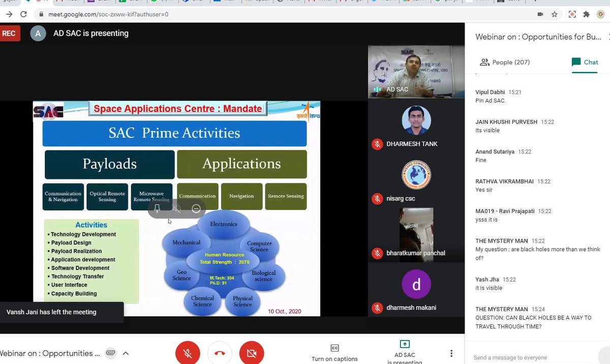The image size is (610, 364).
Task: Click the 'nisarg csc' name label
Action: pos(401,198)
